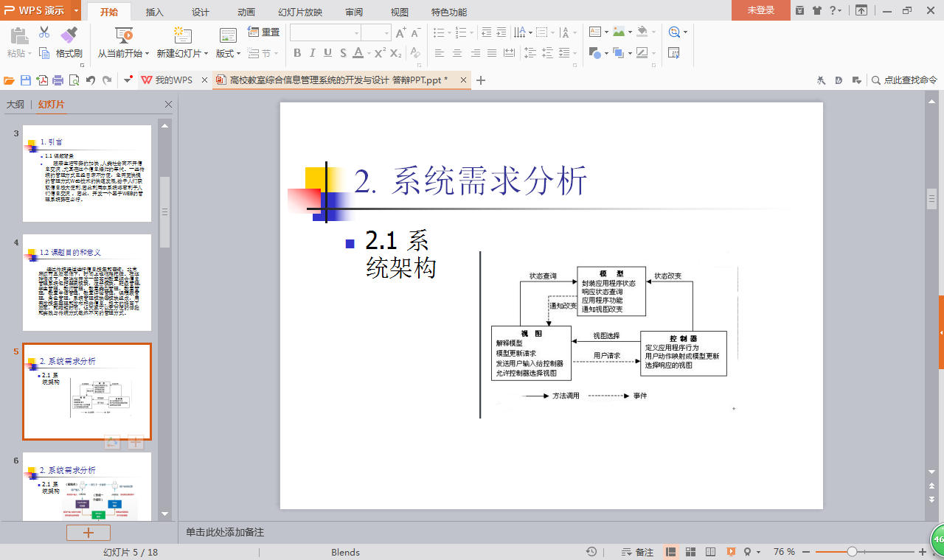Screen dimensions: 944x560
Task: Save the presentation with the disk icon
Action: tap(26, 80)
